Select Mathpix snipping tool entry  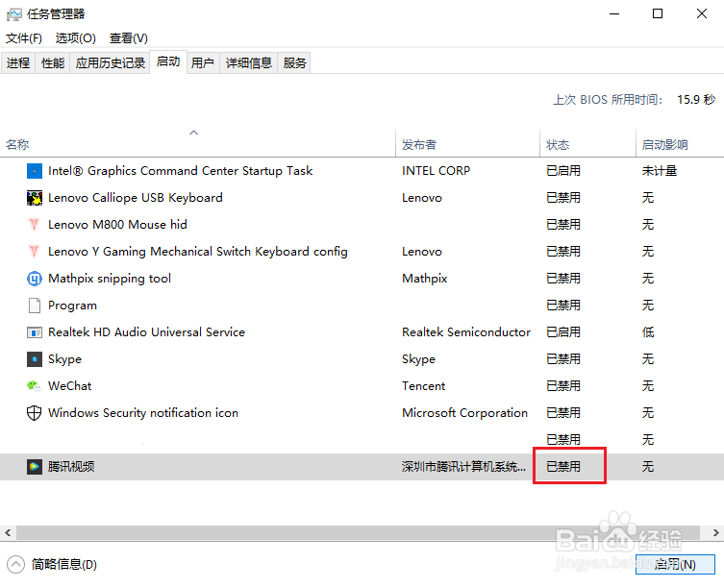pos(110,279)
